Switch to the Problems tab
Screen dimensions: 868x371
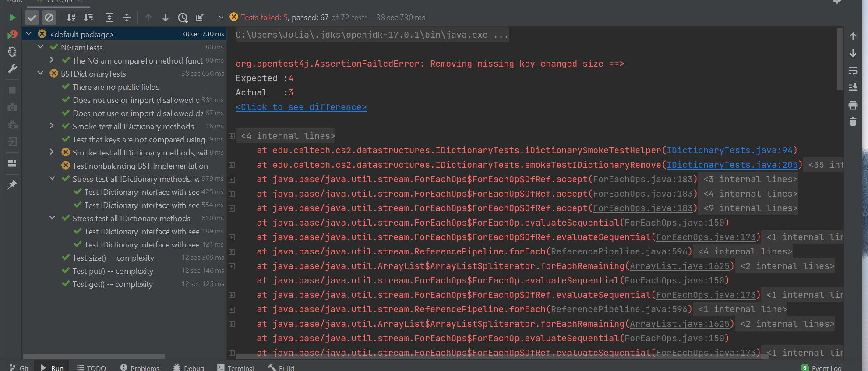coord(140,367)
